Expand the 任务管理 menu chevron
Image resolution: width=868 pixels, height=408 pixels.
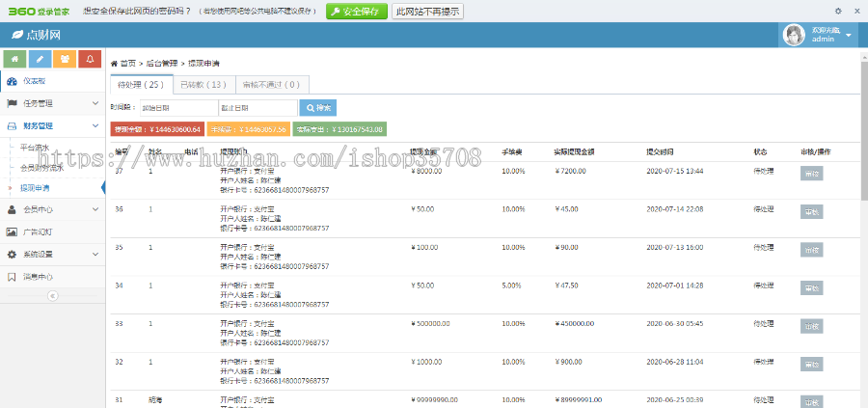[95, 103]
